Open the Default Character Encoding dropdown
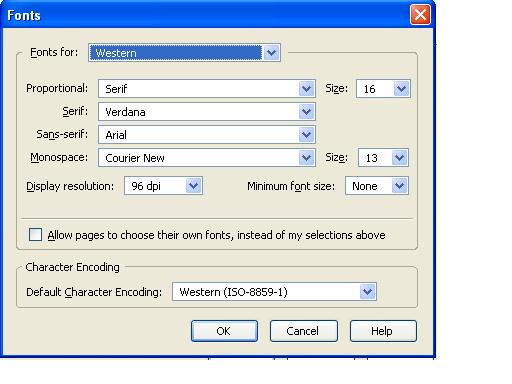 point(274,292)
